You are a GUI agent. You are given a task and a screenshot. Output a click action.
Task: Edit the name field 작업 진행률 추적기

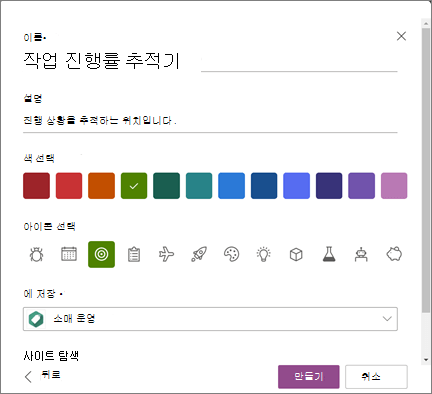[x=210, y=61]
